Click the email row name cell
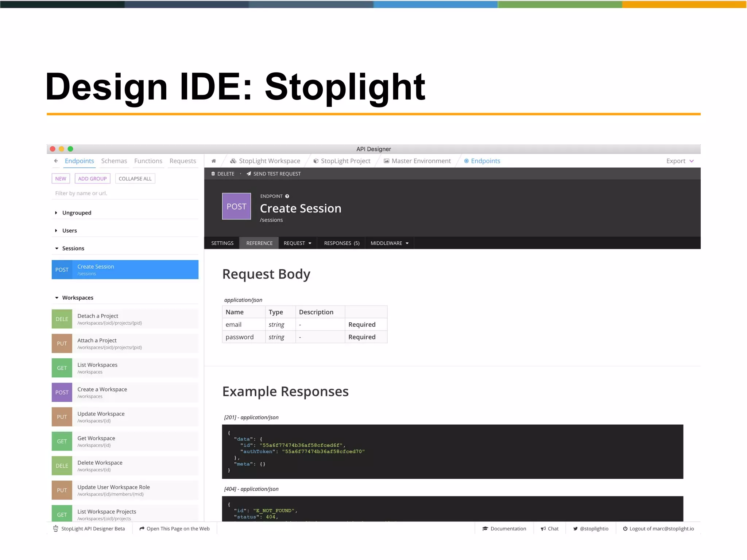The image size is (747, 560). (244, 324)
